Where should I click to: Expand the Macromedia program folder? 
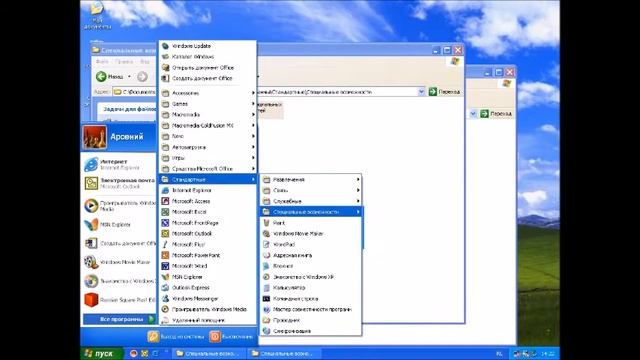point(207,115)
